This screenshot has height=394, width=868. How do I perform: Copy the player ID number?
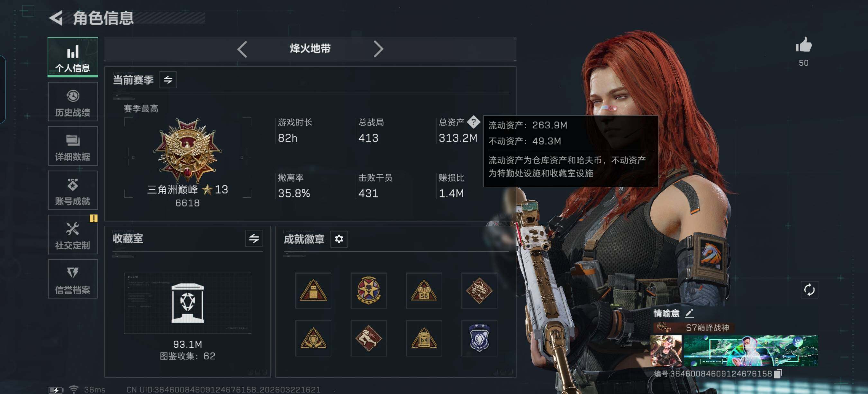click(778, 374)
